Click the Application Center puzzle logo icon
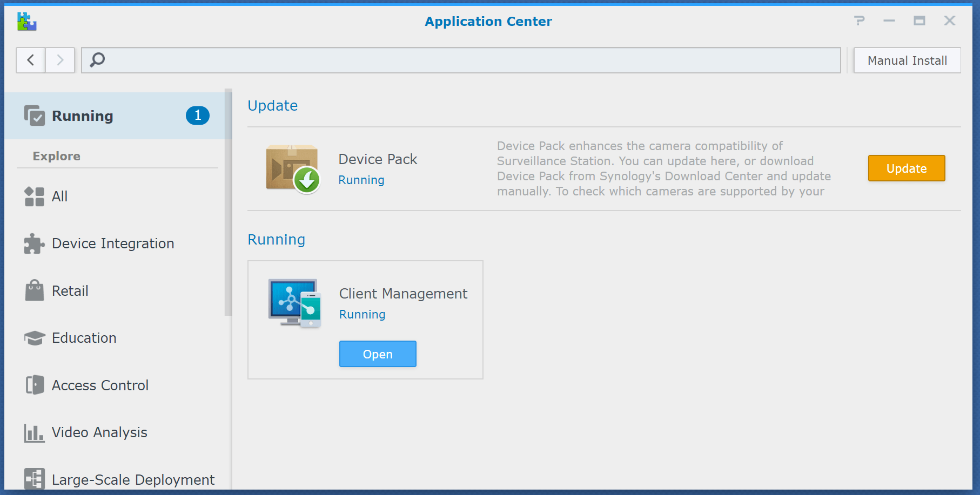The image size is (980, 495). [x=26, y=22]
